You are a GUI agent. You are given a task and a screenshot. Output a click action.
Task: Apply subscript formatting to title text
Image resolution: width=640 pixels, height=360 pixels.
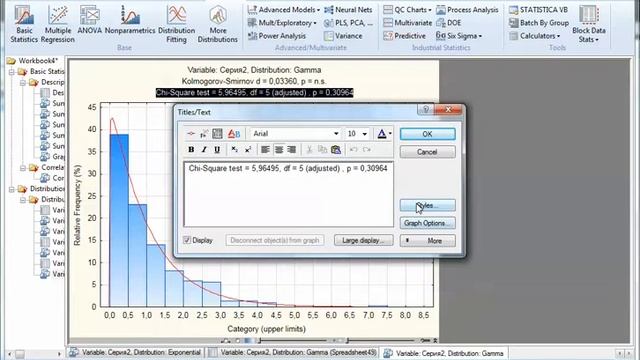[234, 150]
